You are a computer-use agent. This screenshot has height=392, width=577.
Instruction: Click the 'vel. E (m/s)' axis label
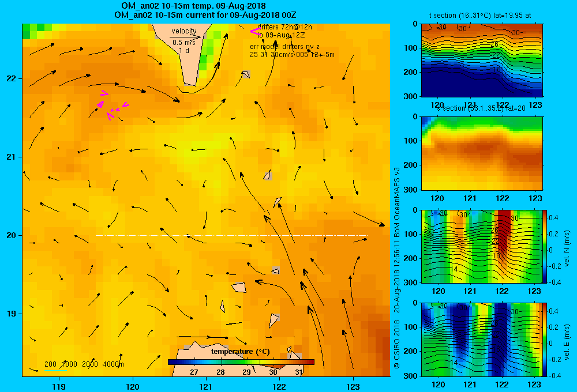click(567, 342)
